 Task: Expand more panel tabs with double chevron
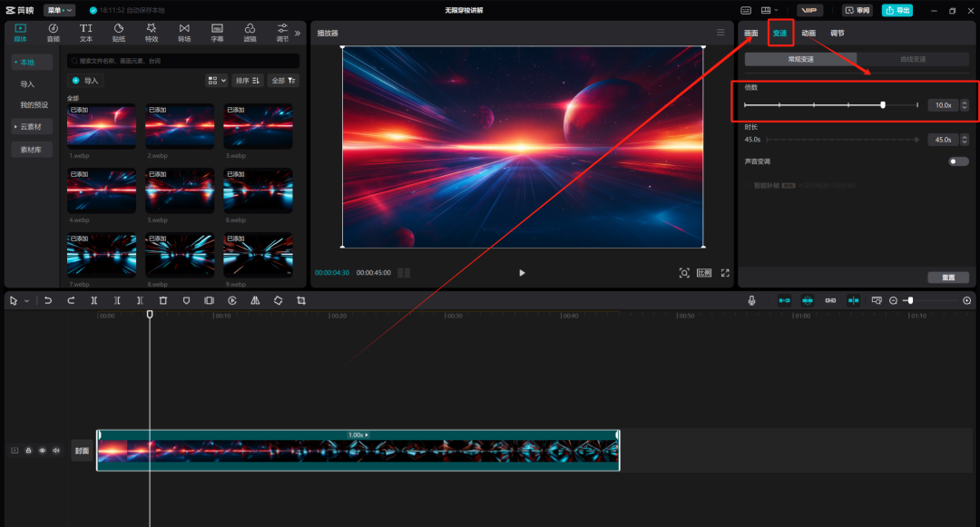pyautogui.click(x=298, y=33)
